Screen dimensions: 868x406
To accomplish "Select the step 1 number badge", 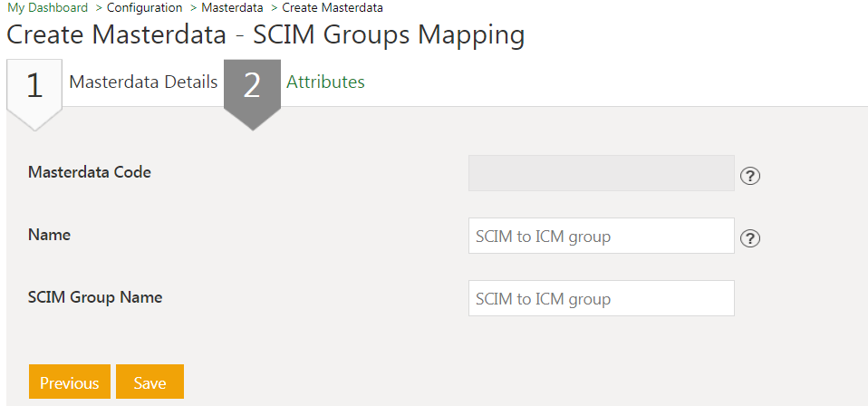I will point(34,85).
